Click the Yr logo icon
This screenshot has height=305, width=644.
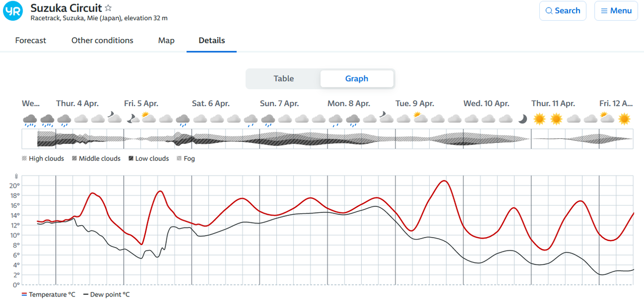[13, 11]
